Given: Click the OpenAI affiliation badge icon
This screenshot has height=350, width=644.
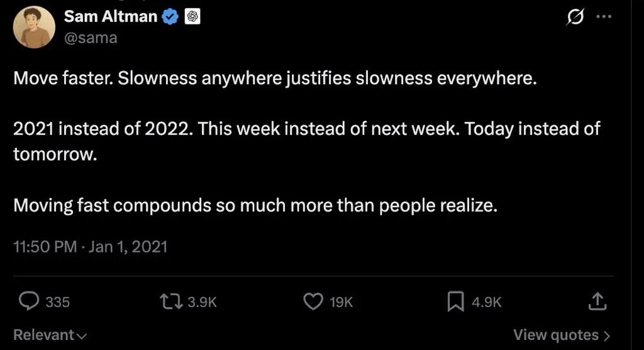Looking at the screenshot, I should click(x=192, y=17).
